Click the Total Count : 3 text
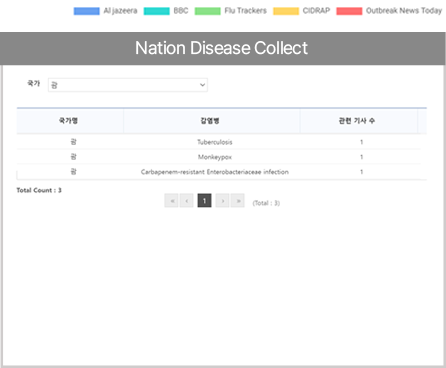 (39, 190)
